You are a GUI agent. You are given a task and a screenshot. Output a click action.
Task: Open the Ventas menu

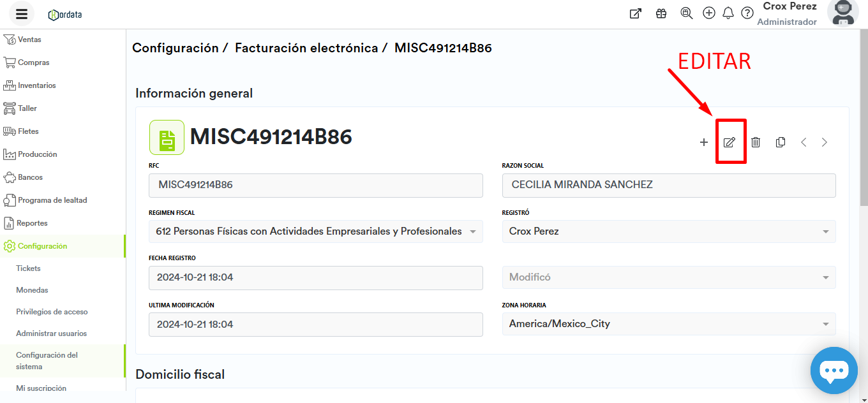coord(29,40)
